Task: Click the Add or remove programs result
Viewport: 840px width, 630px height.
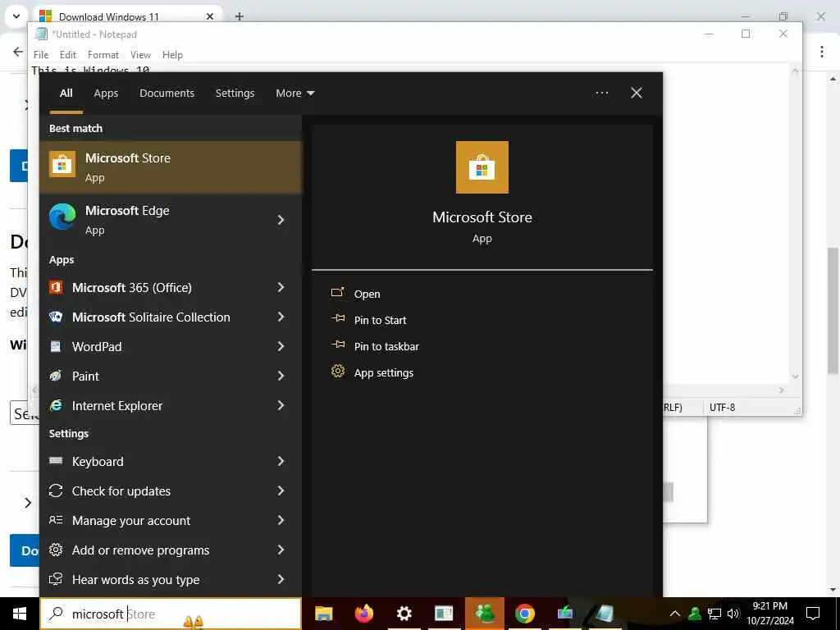Action: tap(171, 550)
